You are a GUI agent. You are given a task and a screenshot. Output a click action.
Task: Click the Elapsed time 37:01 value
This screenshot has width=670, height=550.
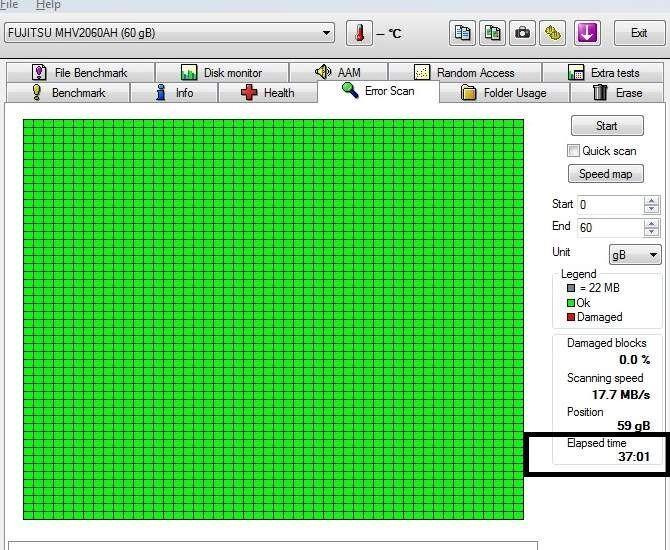click(x=634, y=456)
